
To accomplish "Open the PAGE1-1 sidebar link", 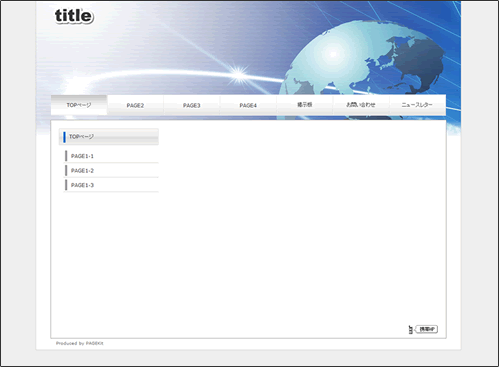I will coord(111,156).
